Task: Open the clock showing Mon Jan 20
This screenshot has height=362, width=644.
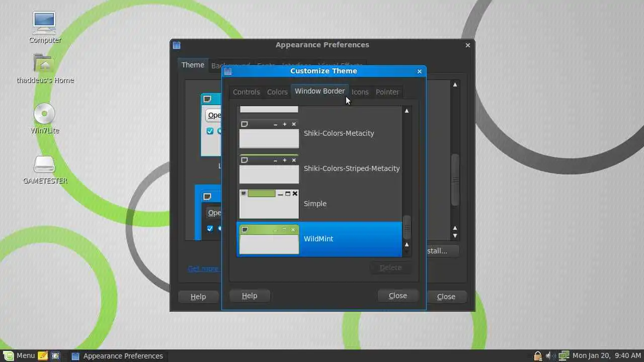Action: 606,355
